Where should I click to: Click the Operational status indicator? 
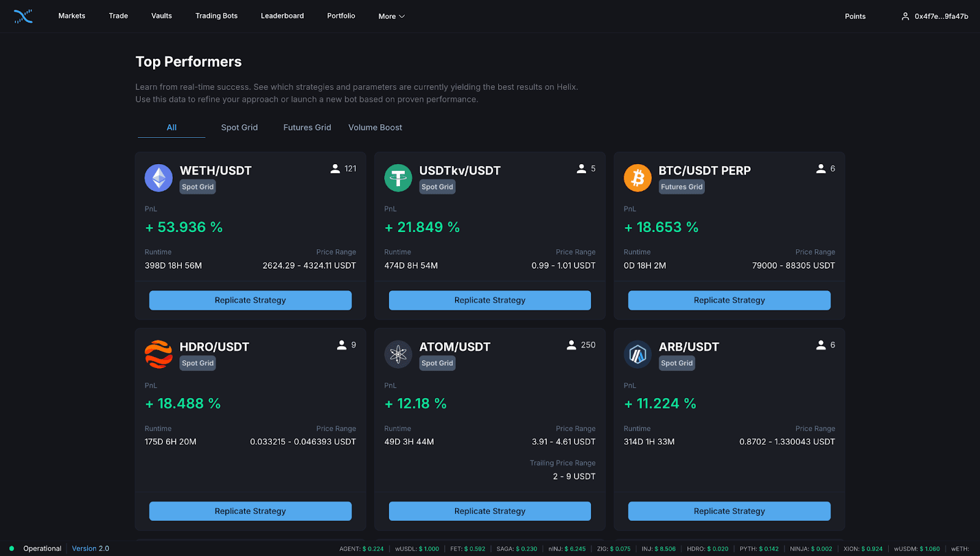36,549
